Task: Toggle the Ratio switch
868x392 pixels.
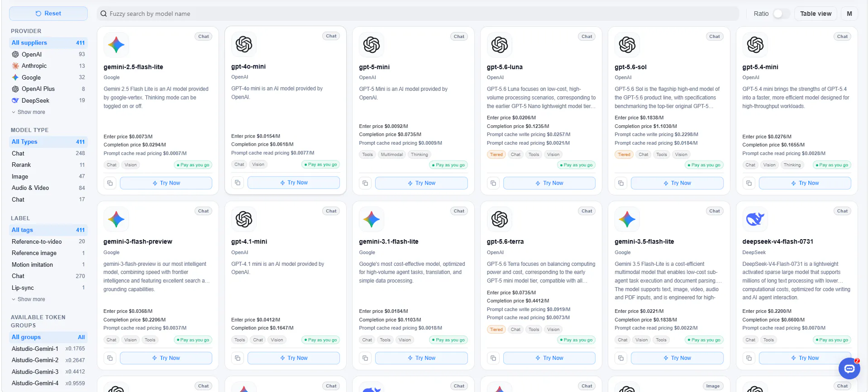Action: 782,14
